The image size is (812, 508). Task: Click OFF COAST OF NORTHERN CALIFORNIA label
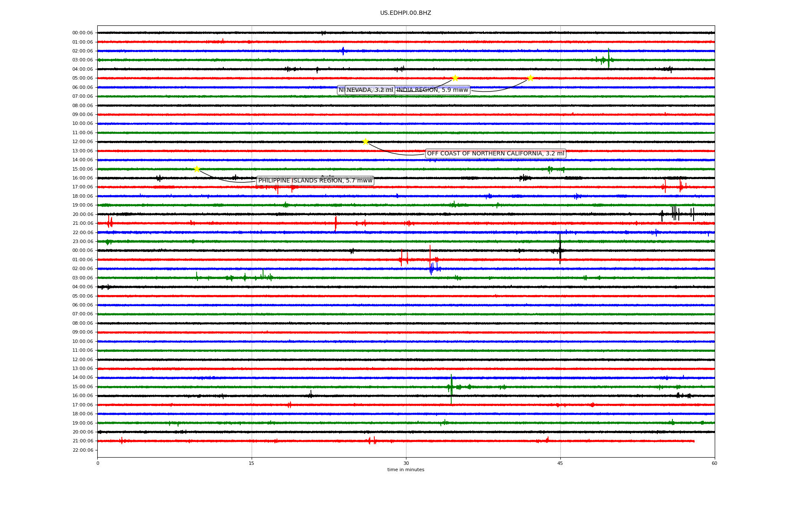[x=495, y=153]
